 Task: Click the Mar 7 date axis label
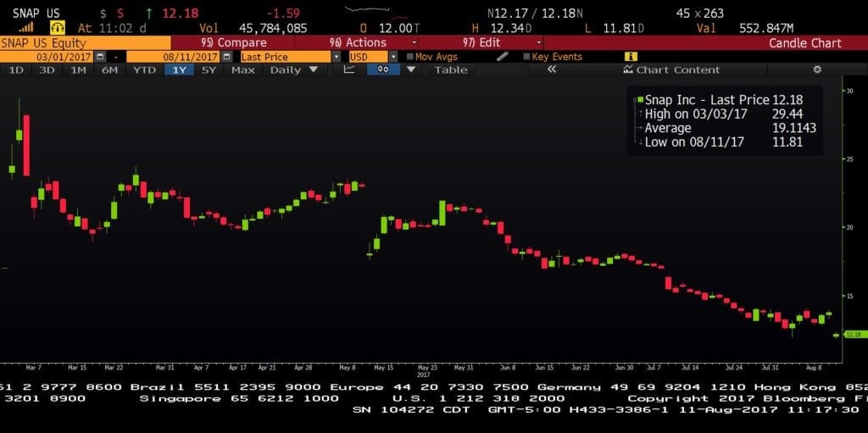tap(33, 367)
